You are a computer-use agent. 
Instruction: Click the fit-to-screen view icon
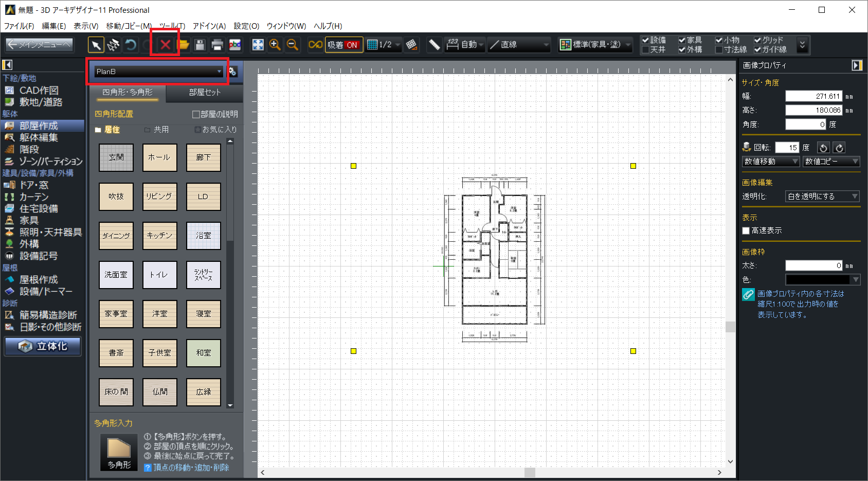pos(258,45)
